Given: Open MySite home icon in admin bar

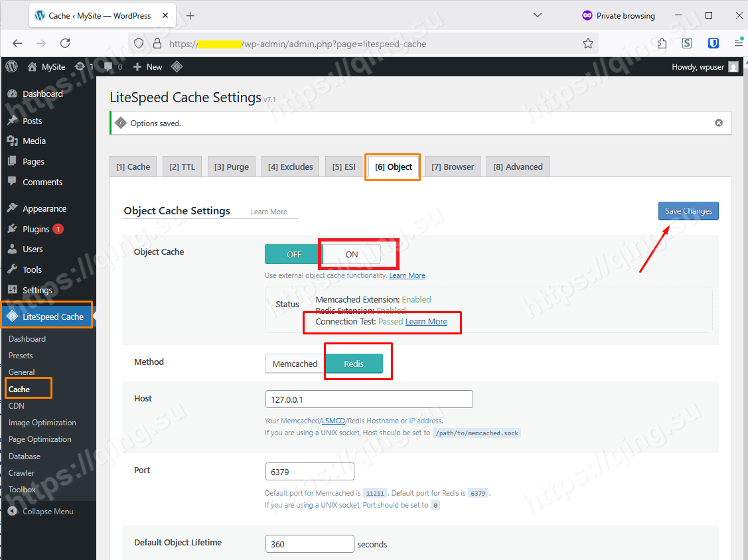Looking at the screenshot, I should click(32, 67).
